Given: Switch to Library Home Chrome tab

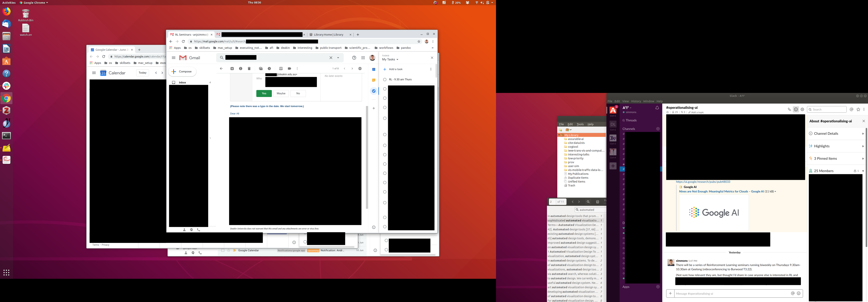Looking at the screenshot, I should tap(329, 35).
